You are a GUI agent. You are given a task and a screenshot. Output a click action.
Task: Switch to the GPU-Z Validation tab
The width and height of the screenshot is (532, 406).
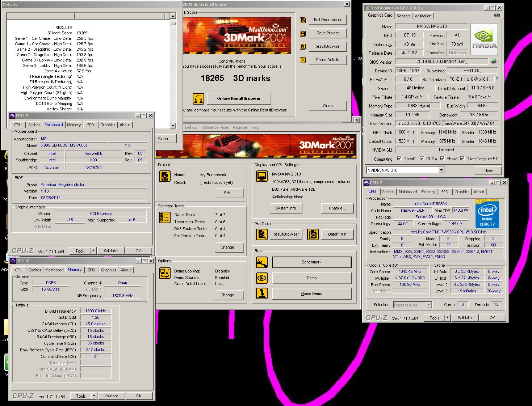pos(423,16)
